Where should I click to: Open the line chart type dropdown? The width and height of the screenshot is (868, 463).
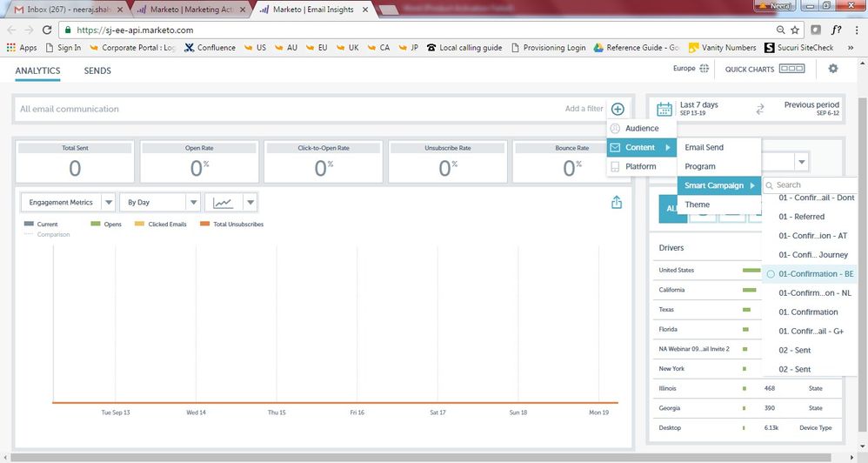point(250,202)
